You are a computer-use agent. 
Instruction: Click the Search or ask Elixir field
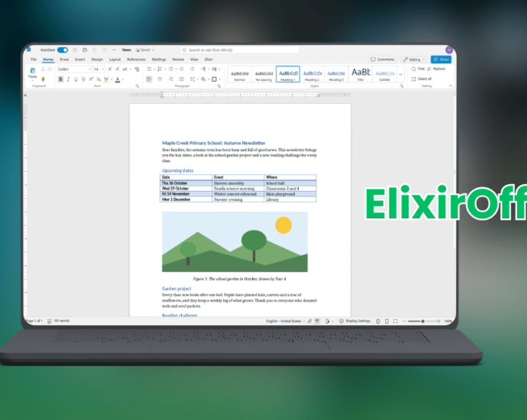(240, 50)
